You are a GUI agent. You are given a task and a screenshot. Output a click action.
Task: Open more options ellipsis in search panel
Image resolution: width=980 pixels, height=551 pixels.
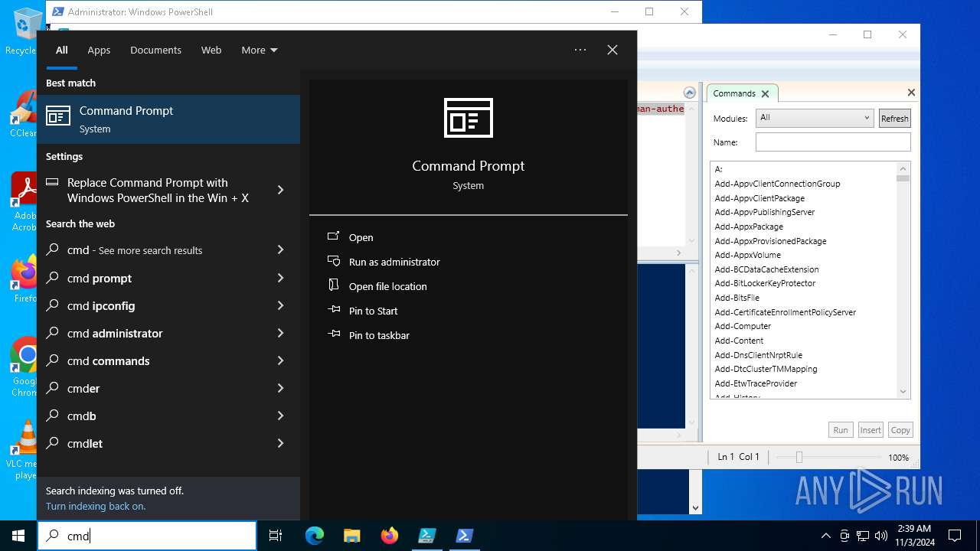(x=580, y=50)
